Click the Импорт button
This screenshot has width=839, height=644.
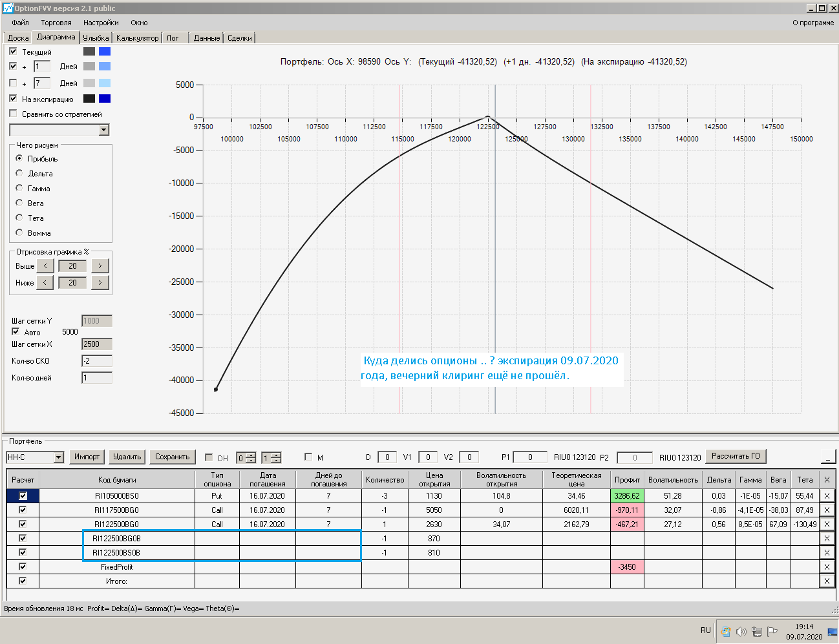[87, 457]
